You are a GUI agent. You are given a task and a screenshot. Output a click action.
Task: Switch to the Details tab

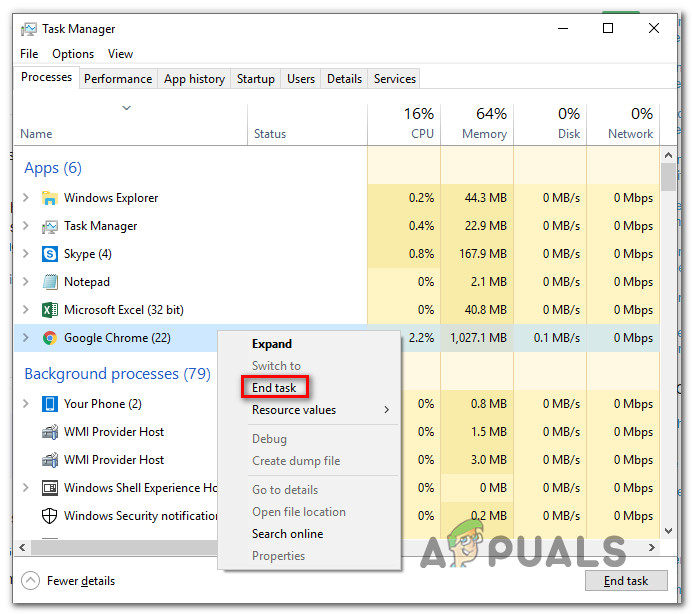tap(344, 79)
